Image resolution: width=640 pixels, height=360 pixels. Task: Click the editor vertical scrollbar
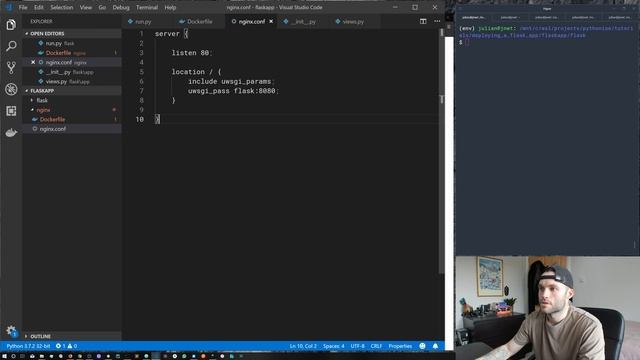(441, 151)
